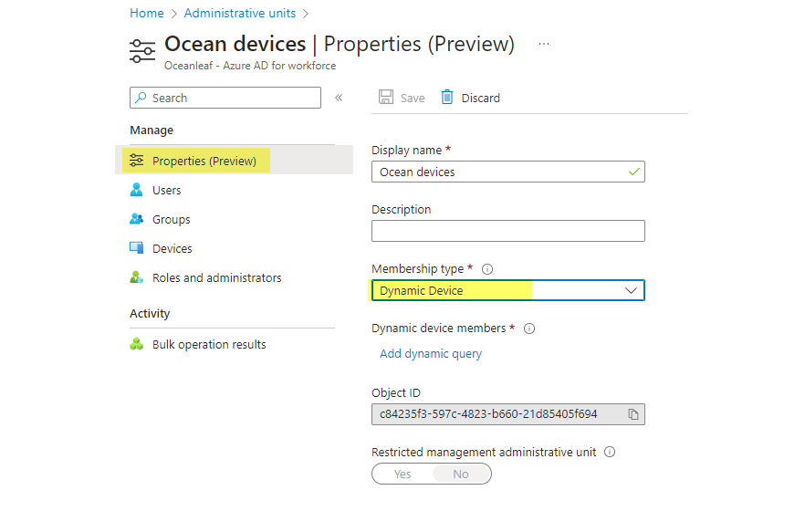Image resolution: width=805 pixels, height=532 pixels.
Task: Click the Ocean devices page title
Action: coord(235,44)
